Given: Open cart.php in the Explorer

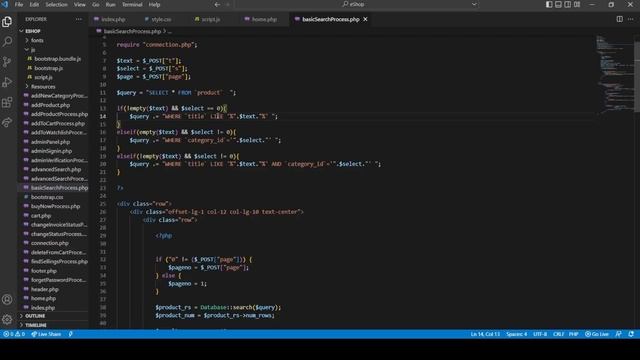Looking at the screenshot, I should (x=41, y=216).
